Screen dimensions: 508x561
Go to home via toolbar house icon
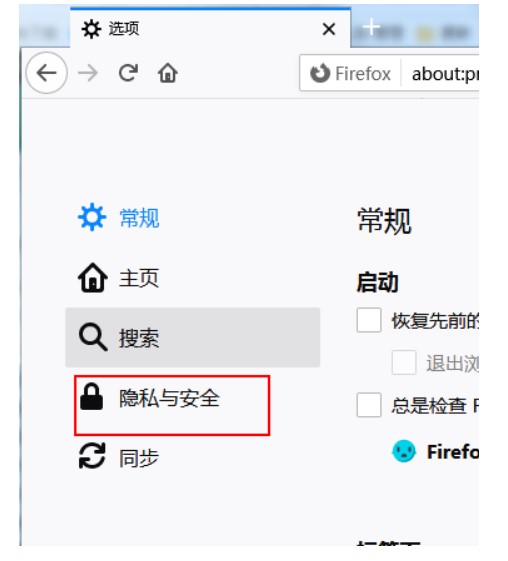click(x=168, y=73)
